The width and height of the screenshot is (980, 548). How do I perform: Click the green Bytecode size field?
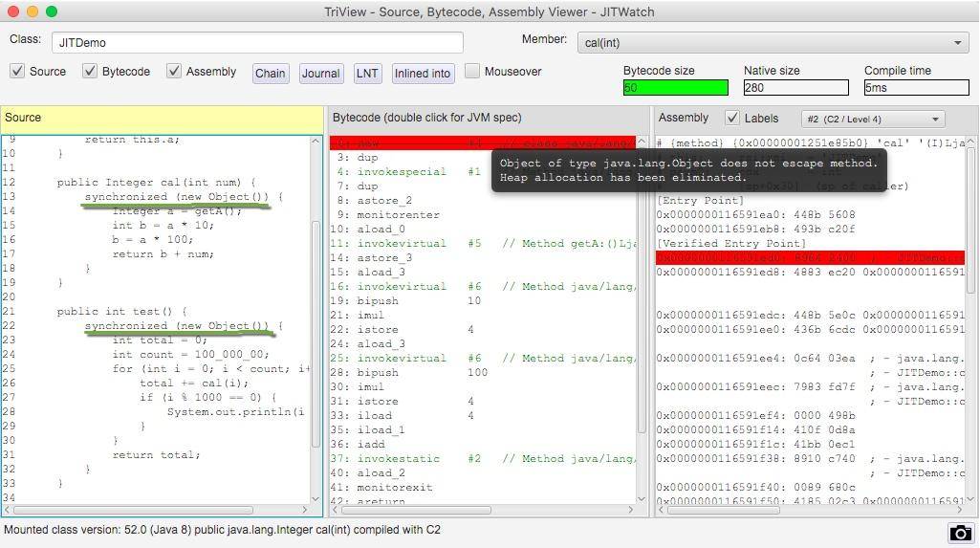point(675,88)
